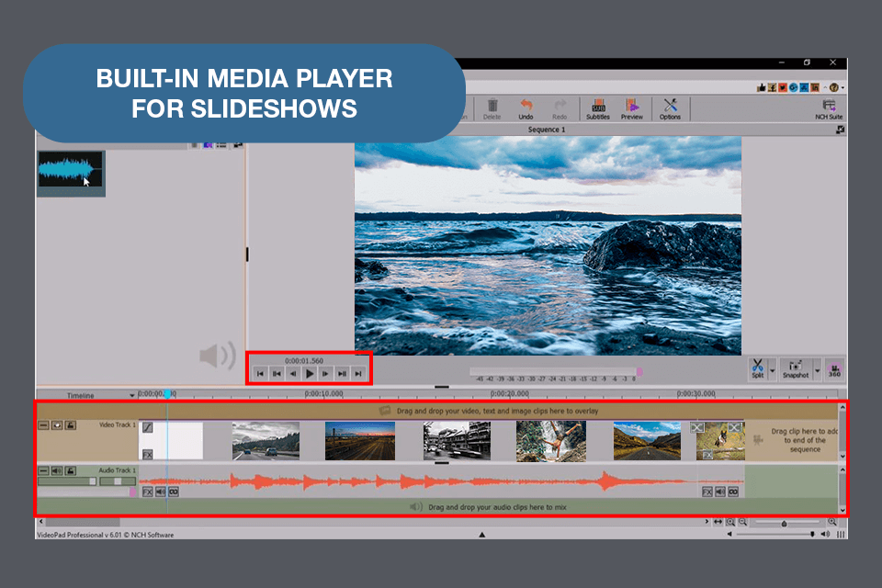Screen dimensions: 882x588
Task: Toggle Video Track 1 visibility
Action: 57,424
